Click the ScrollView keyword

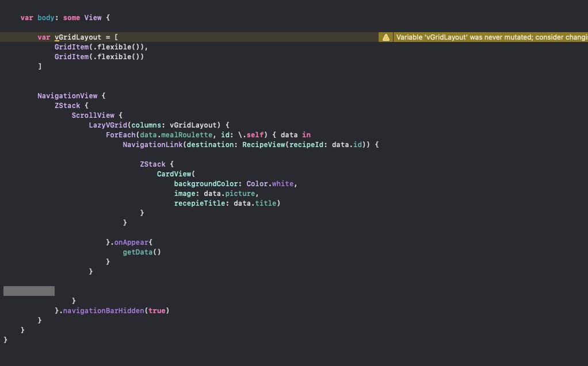(93, 115)
